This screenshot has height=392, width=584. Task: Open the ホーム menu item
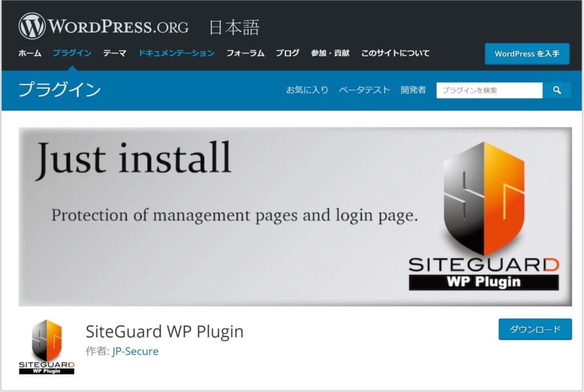[30, 53]
